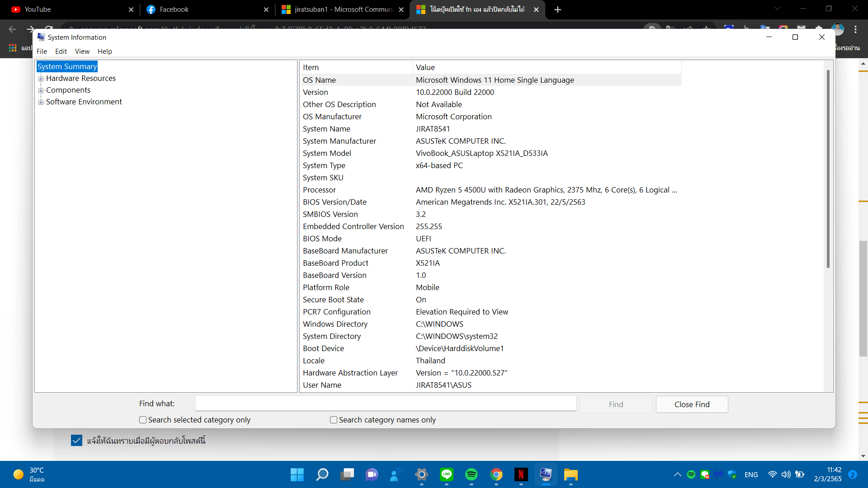The image size is (868, 488).
Task: Open File Explorer from taskbar
Action: 571,474
